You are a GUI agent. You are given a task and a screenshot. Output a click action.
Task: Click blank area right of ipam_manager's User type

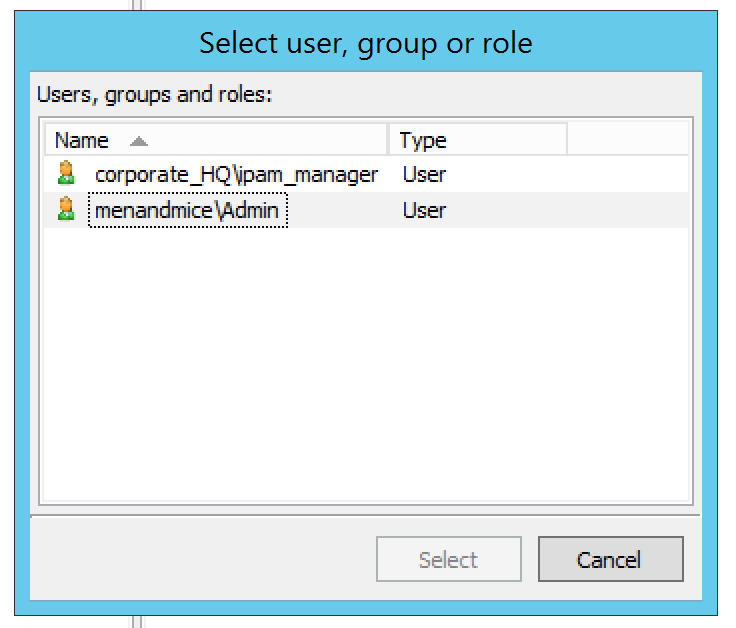click(600, 175)
